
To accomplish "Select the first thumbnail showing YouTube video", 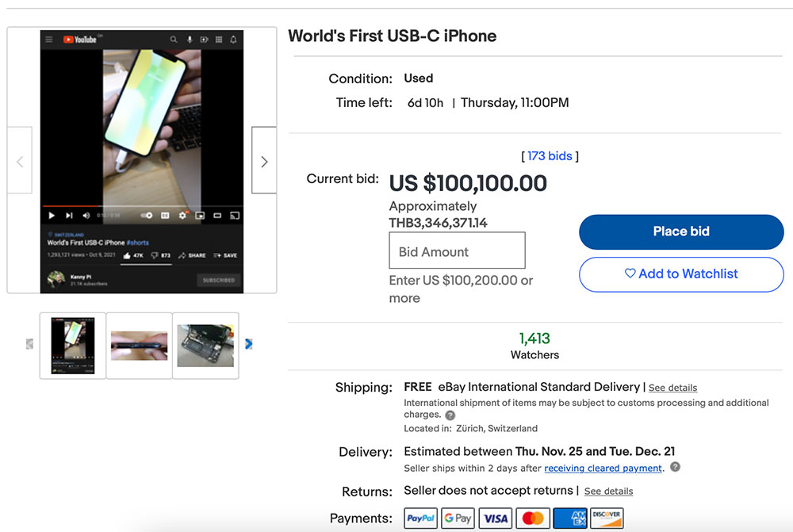I will [x=73, y=346].
